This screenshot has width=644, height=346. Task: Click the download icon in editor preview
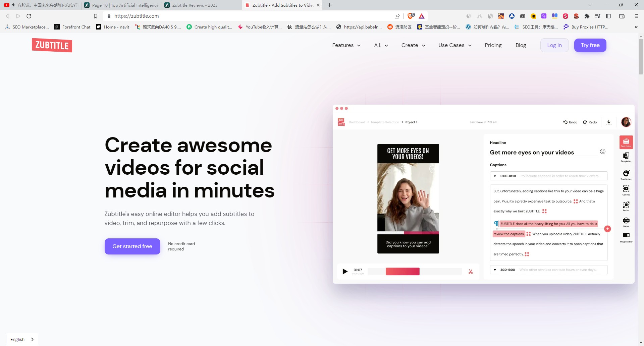609,122
